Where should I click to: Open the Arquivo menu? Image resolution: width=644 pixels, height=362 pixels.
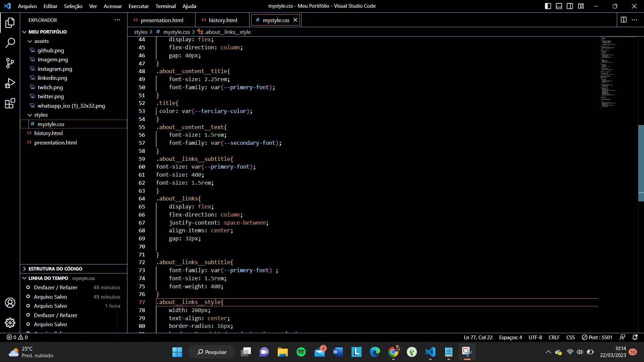[x=27, y=6]
